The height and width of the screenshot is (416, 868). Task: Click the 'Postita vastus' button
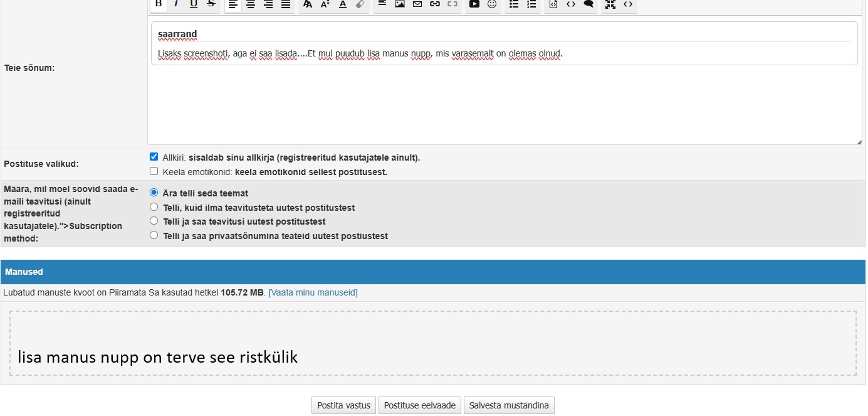[344, 405]
